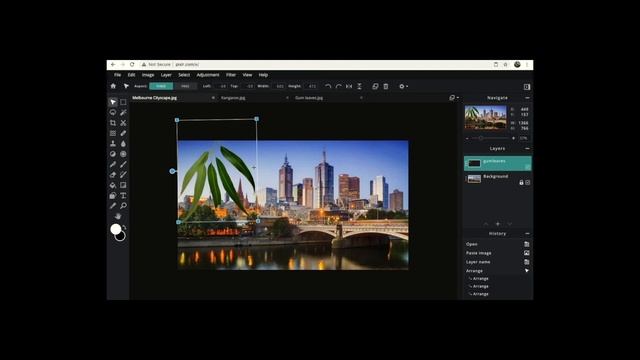Image resolution: width=640 pixels, height=360 pixels.
Task: Select the Sponge/Color tool
Action: 123,154
